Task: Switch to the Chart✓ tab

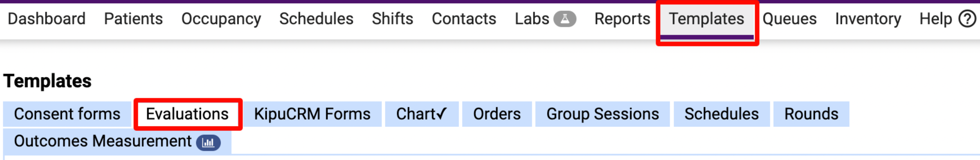Action: pos(421,114)
